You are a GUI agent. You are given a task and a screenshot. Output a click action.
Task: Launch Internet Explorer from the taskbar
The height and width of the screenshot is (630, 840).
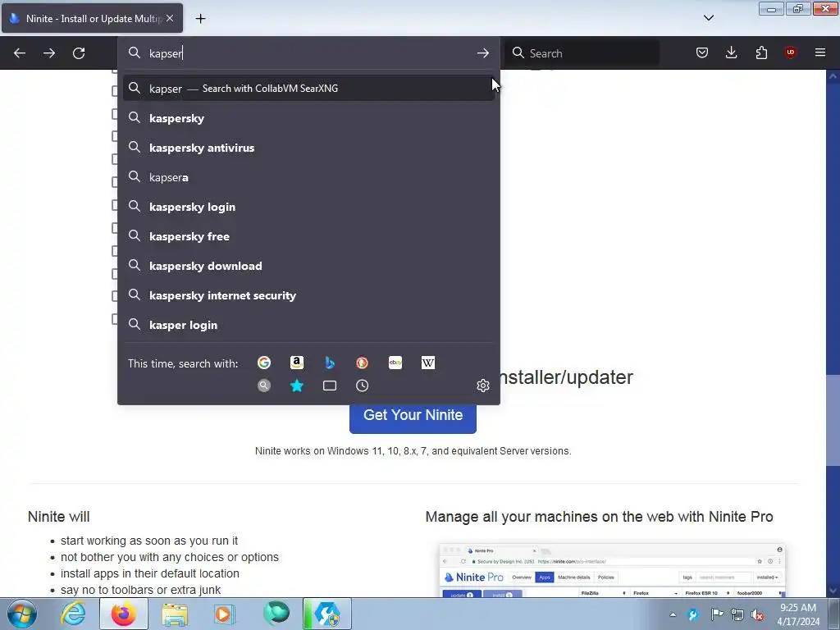coord(73,614)
